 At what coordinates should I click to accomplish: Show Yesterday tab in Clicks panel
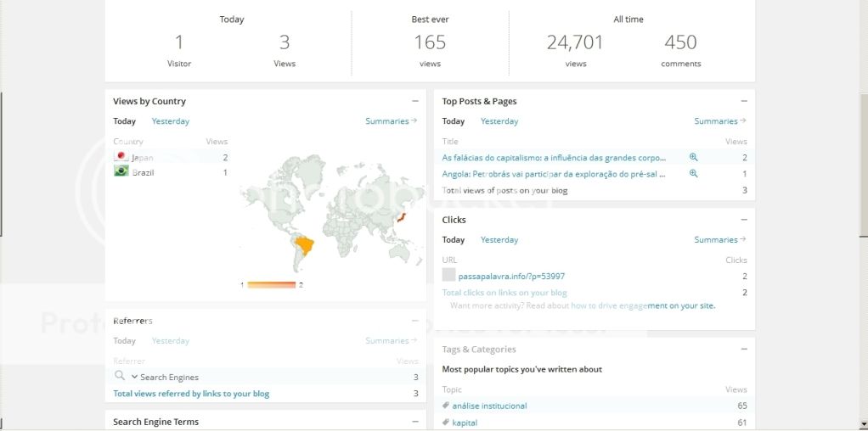click(x=499, y=240)
